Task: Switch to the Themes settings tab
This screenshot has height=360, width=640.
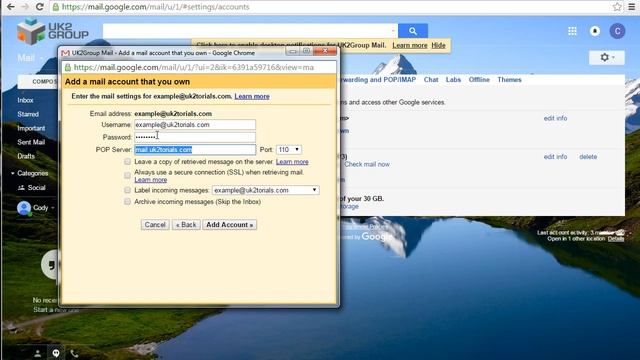Action: click(x=509, y=80)
